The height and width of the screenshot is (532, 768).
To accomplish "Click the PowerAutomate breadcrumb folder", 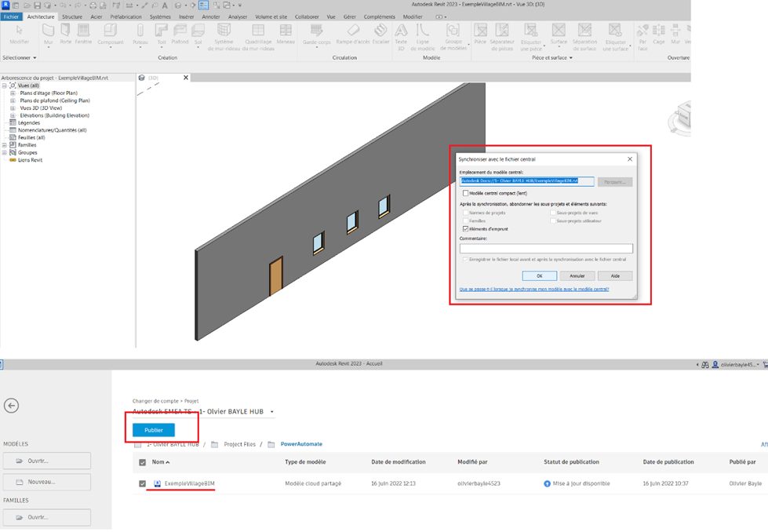I will point(301,444).
